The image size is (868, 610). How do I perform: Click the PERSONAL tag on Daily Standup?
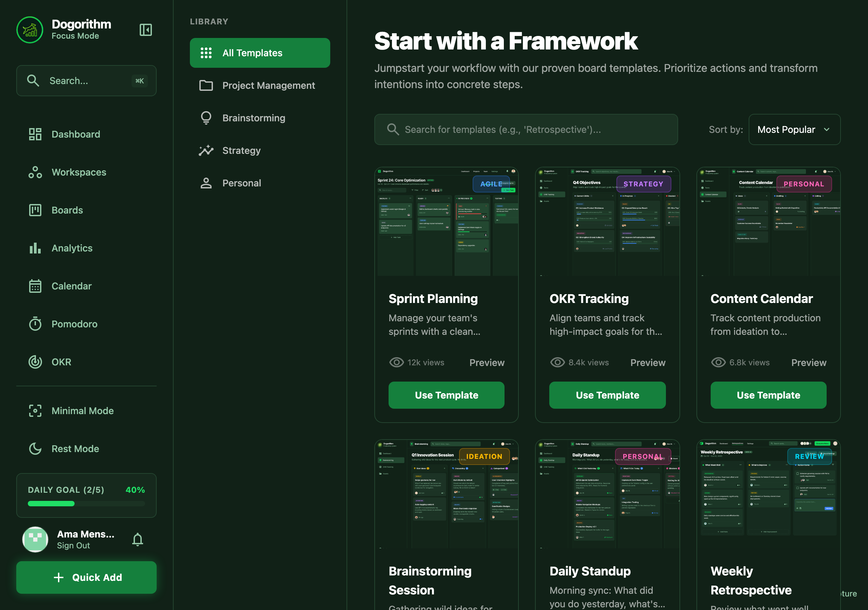[x=643, y=456]
